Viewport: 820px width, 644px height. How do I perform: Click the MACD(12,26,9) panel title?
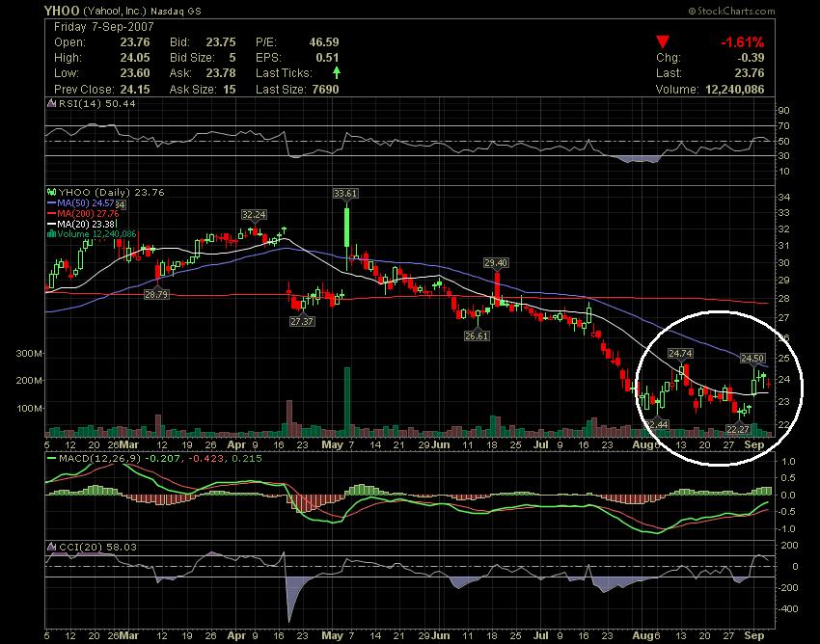(x=160, y=459)
